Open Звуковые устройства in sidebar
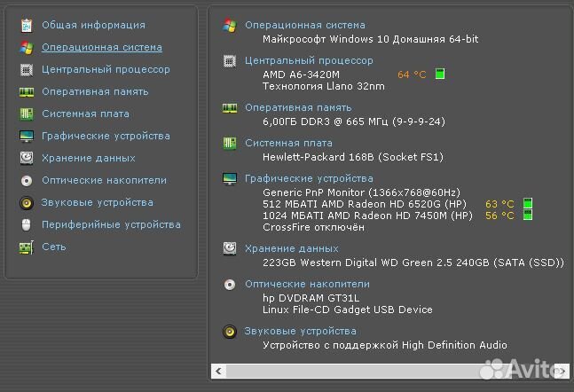Screen dimensions: 574x392 [x=98, y=202]
